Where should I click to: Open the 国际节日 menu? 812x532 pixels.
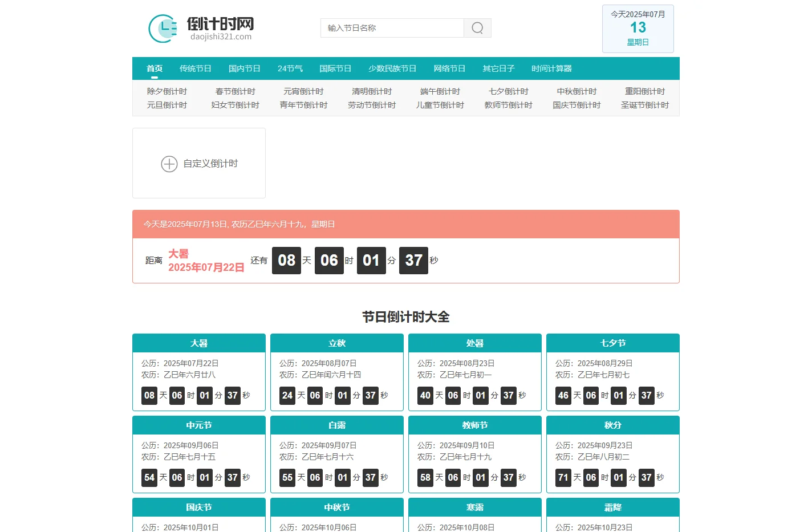pyautogui.click(x=335, y=68)
